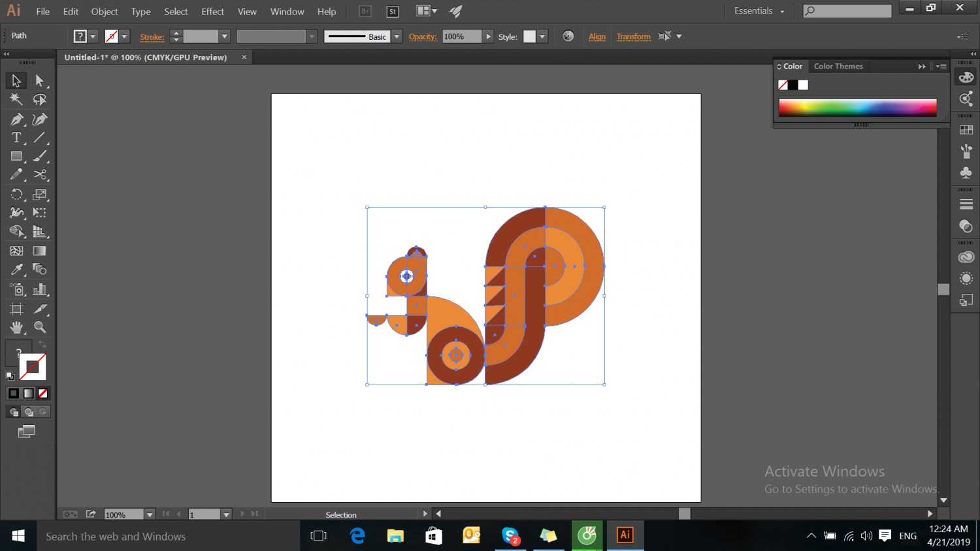980x551 pixels.
Task: Activate the Rotate tool
Action: 16,194
